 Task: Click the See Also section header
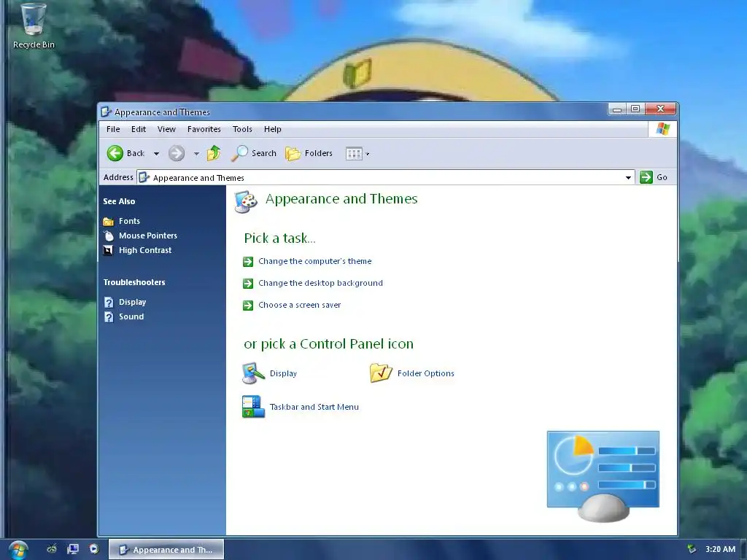pos(119,201)
